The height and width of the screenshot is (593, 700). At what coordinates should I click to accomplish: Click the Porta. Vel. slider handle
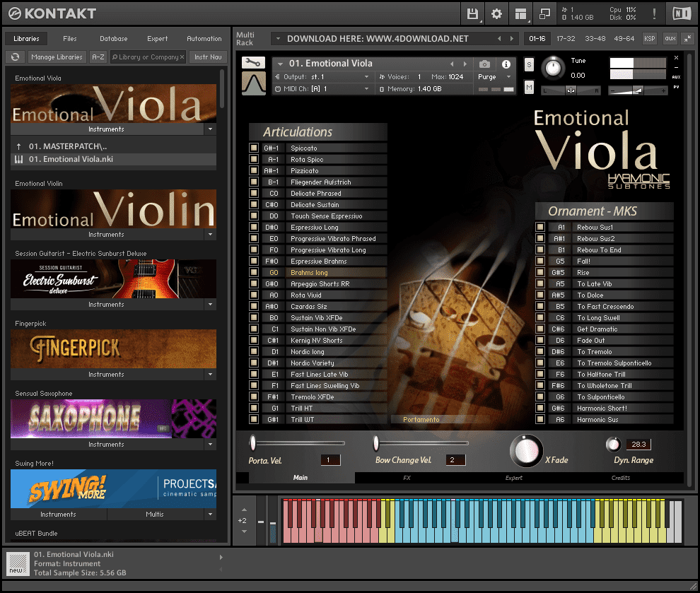[252, 442]
